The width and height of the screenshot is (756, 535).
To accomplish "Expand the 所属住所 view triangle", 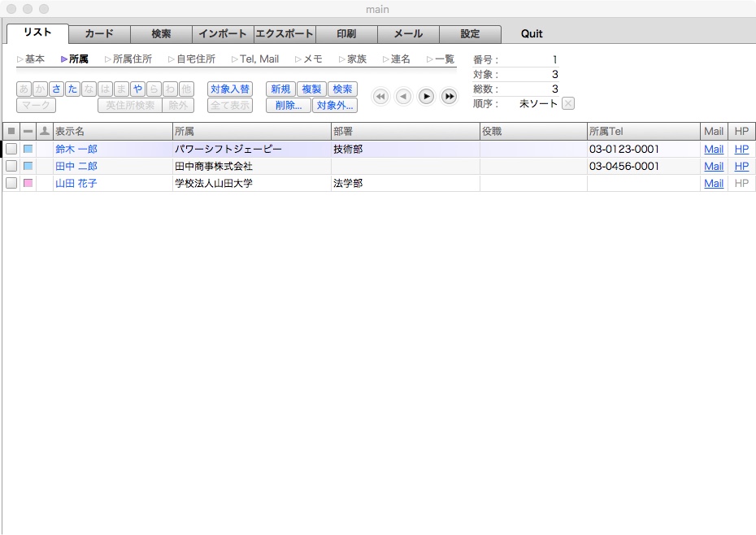I will point(107,59).
